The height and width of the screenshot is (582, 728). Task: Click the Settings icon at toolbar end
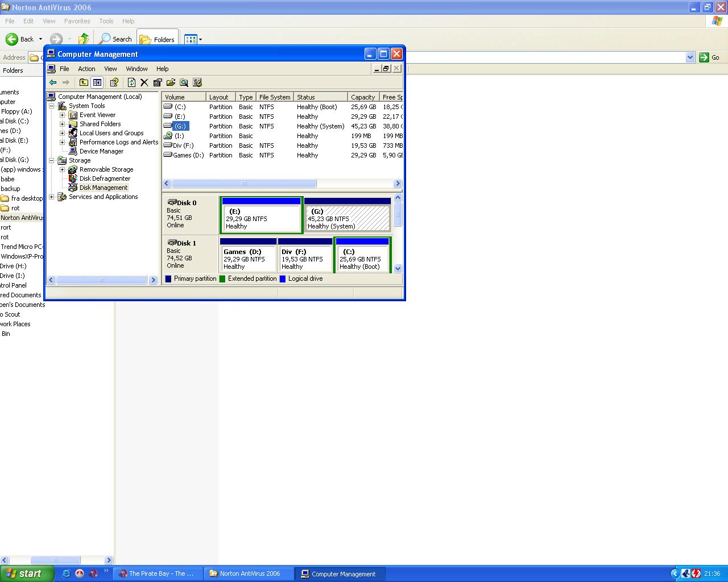(x=197, y=82)
